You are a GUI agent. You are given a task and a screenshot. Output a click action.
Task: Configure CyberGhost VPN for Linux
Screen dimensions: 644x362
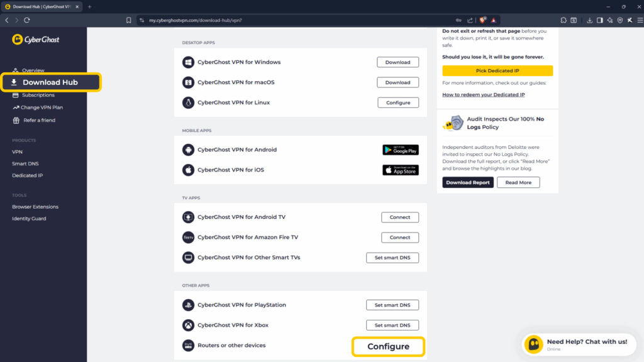pos(398,102)
